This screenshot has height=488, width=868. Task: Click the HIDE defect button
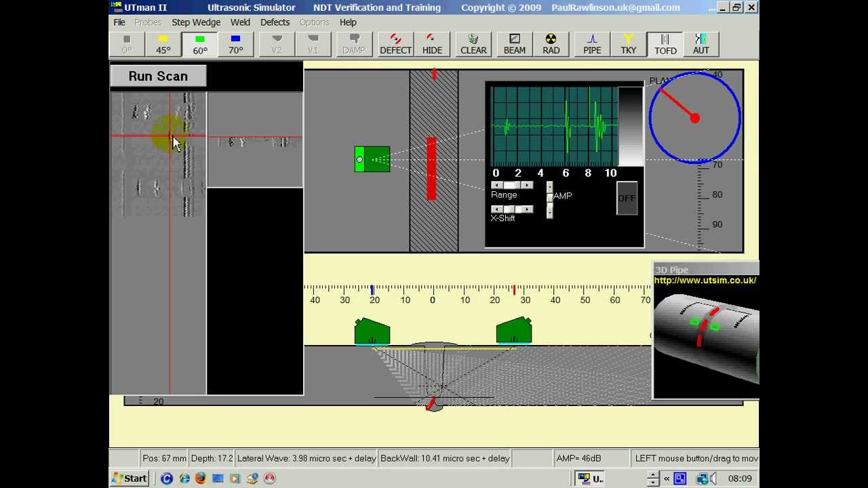[432, 44]
